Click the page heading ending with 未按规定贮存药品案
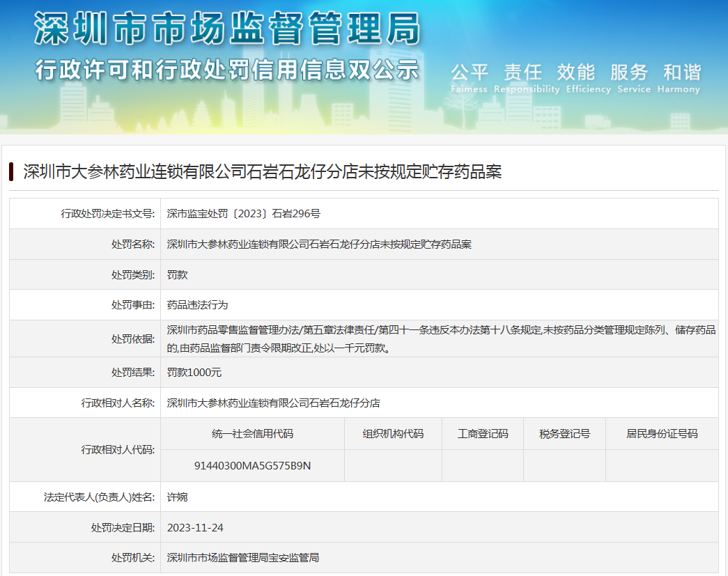Image resolution: width=728 pixels, height=576 pixels. pos(262,172)
